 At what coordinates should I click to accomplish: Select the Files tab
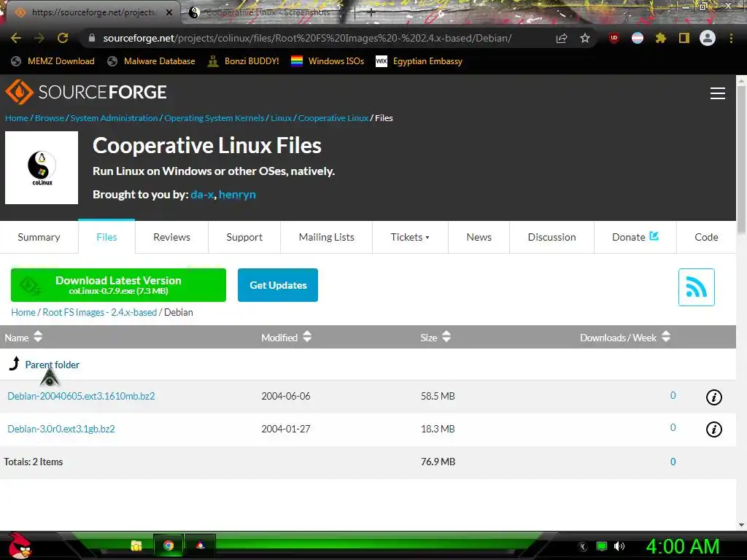coord(107,237)
